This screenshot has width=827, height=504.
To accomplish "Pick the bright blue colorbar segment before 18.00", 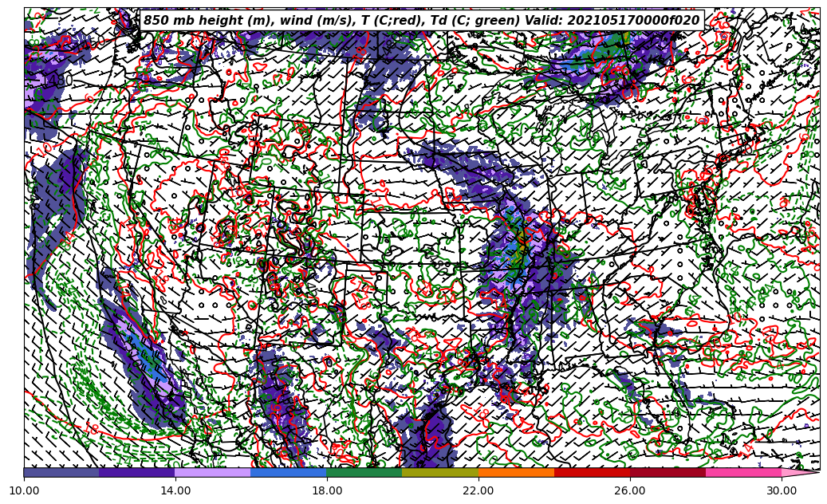I will pos(289,472).
